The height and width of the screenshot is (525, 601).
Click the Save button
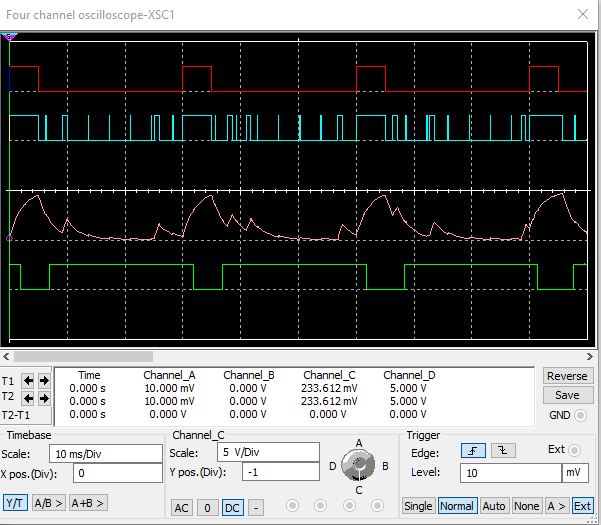coord(567,395)
